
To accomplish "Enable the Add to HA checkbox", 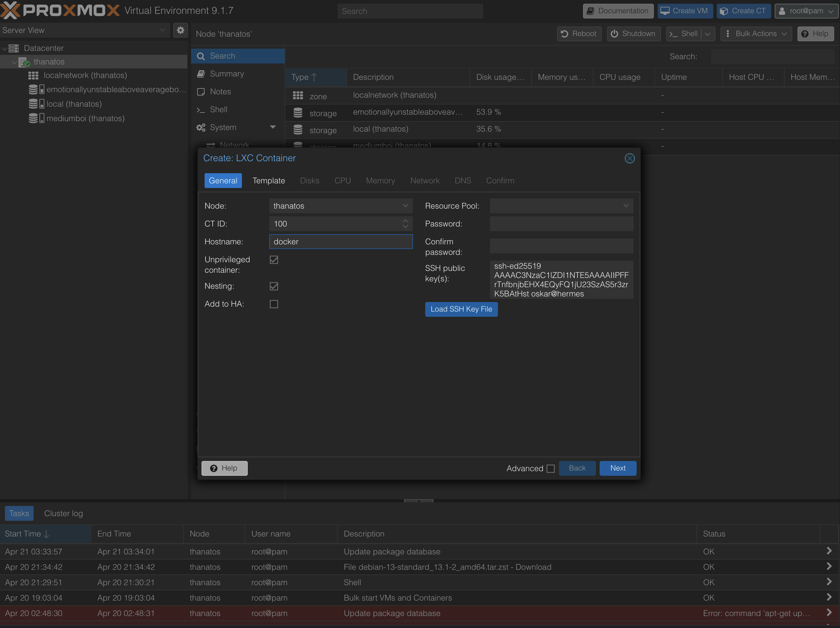I will point(274,304).
